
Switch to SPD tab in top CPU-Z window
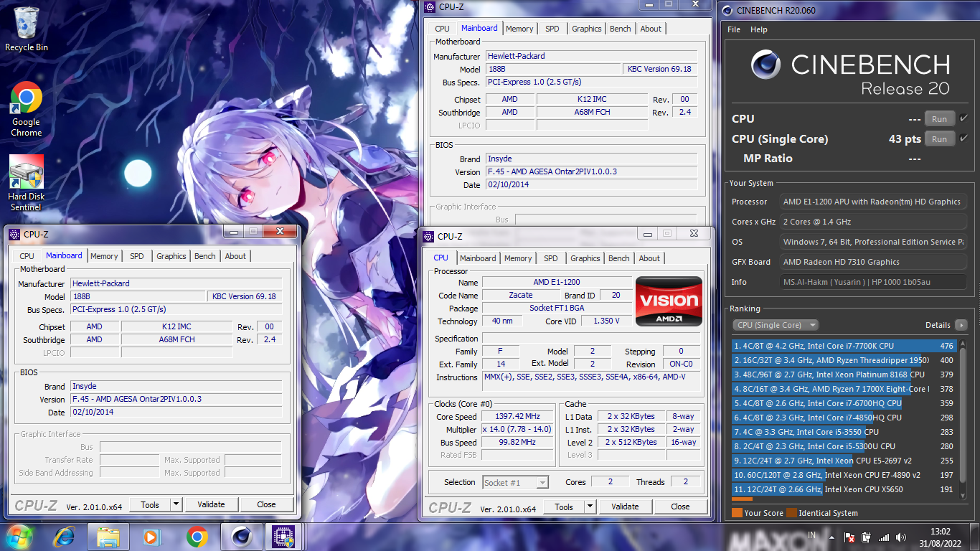552,29
